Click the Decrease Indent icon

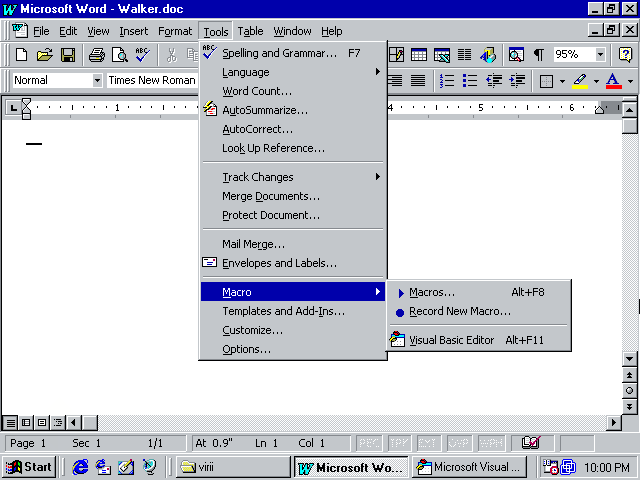(493, 80)
